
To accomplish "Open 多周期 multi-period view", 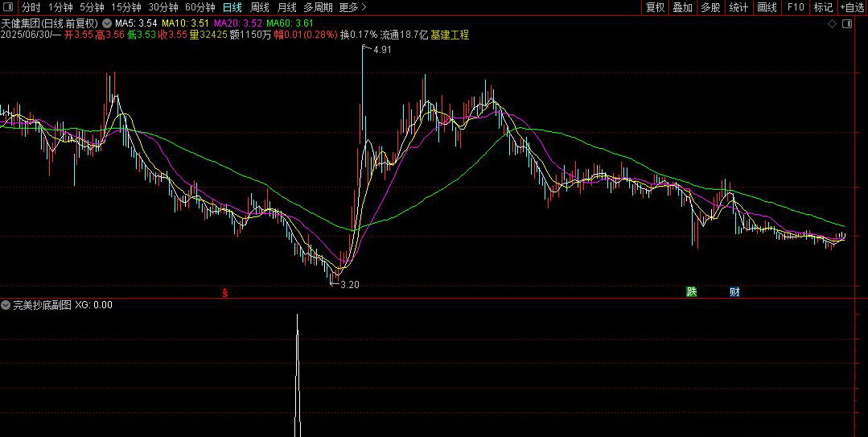I will (x=318, y=7).
